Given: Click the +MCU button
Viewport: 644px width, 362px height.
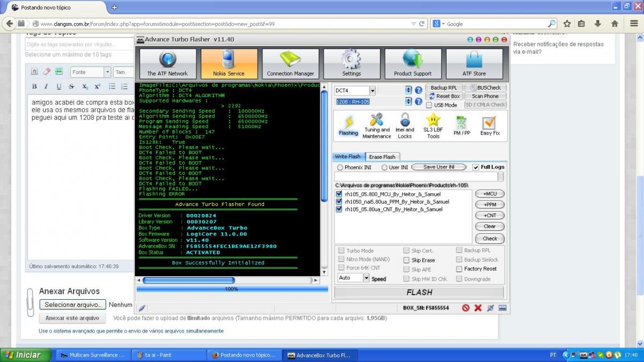Looking at the screenshot, I should point(489,194).
